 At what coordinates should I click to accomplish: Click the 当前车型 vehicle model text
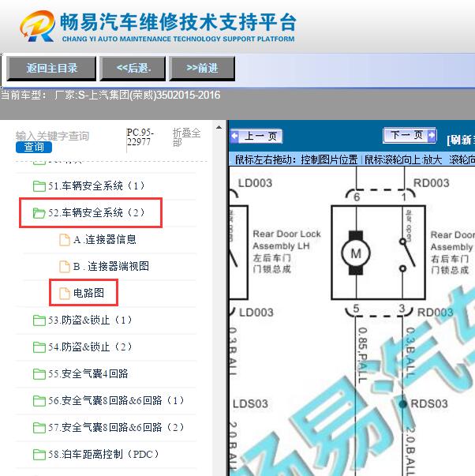pos(110,95)
